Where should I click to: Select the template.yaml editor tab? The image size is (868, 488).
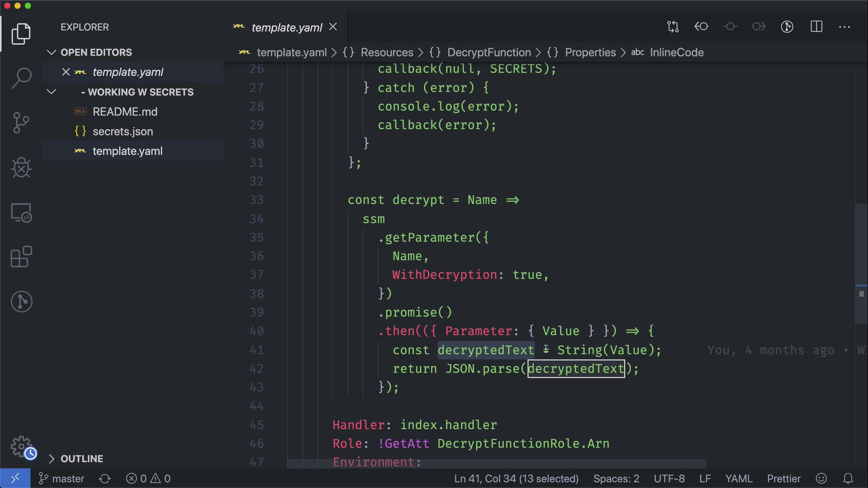point(287,28)
